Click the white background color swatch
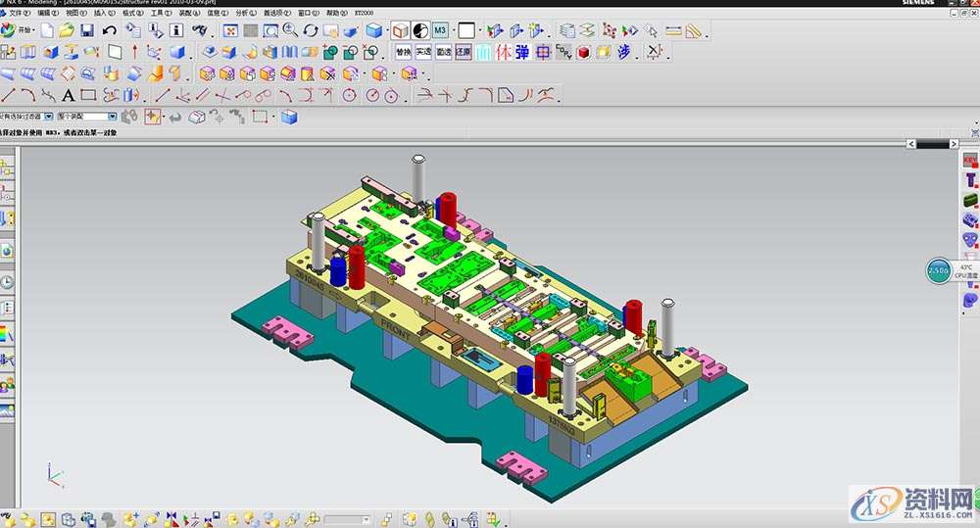This screenshot has width=980, height=528. (x=465, y=31)
